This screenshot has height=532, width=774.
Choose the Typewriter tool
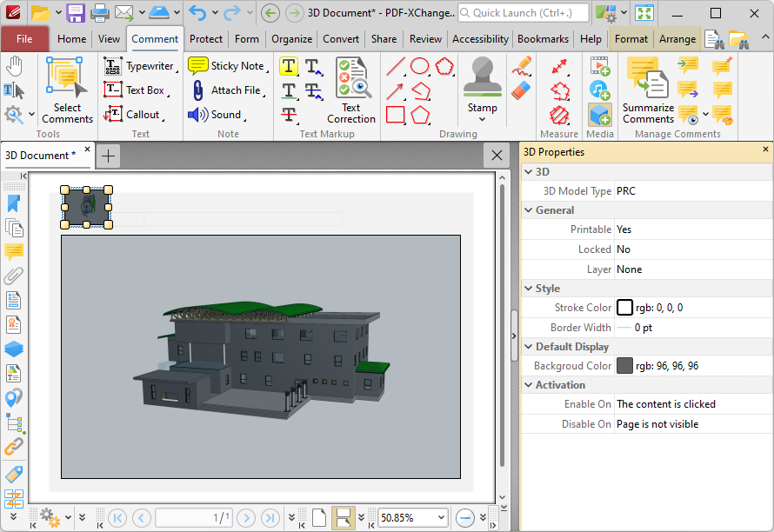(141, 66)
